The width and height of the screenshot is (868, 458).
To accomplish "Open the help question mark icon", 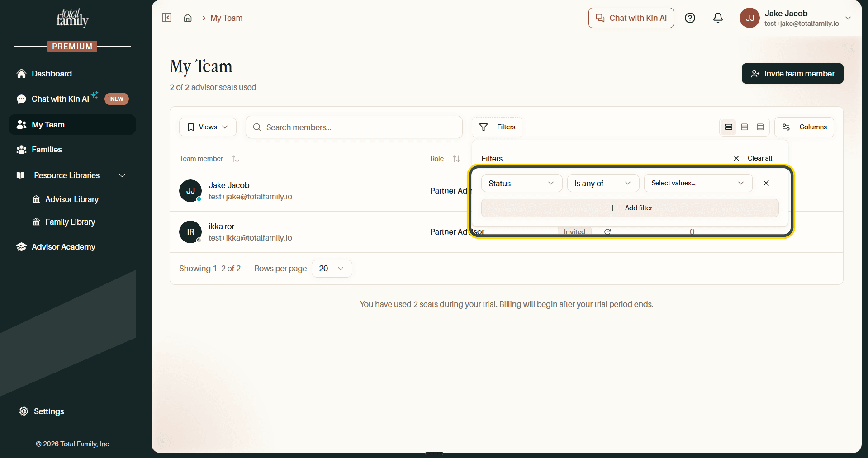I will click(x=690, y=18).
